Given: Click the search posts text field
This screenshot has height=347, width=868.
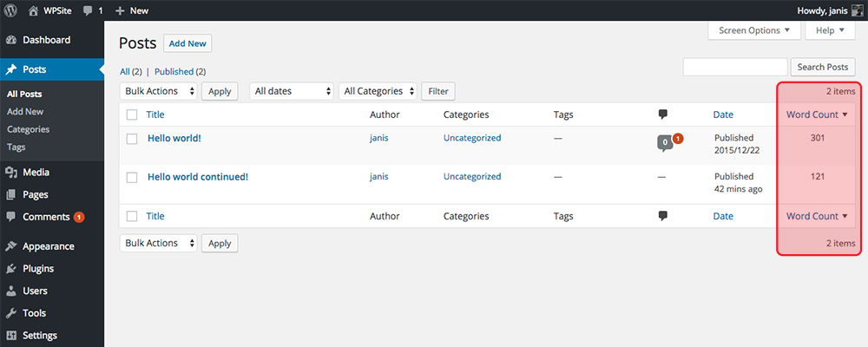Looking at the screenshot, I should tap(734, 67).
